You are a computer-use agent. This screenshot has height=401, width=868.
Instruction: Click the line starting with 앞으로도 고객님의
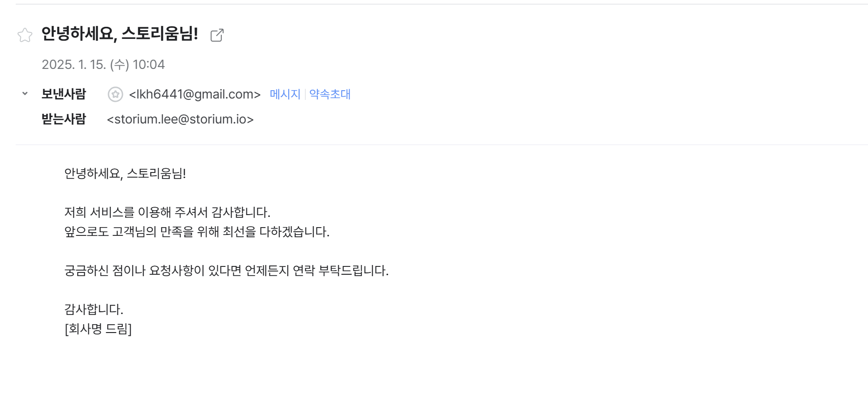click(x=197, y=232)
